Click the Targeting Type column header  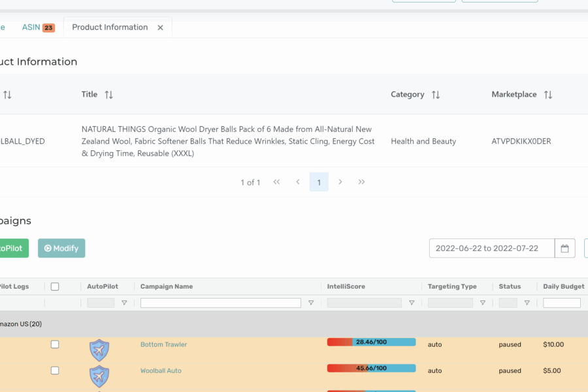[x=452, y=287]
